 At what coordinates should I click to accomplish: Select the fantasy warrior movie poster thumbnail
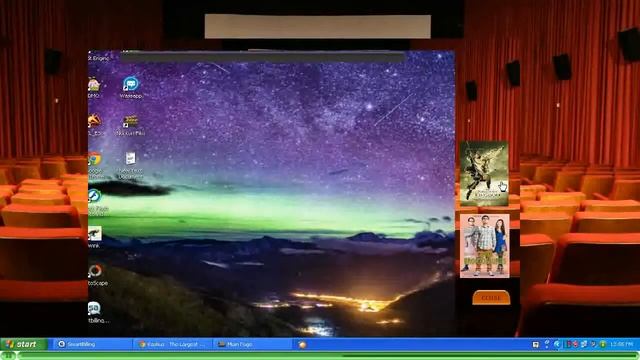(x=484, y=173)
